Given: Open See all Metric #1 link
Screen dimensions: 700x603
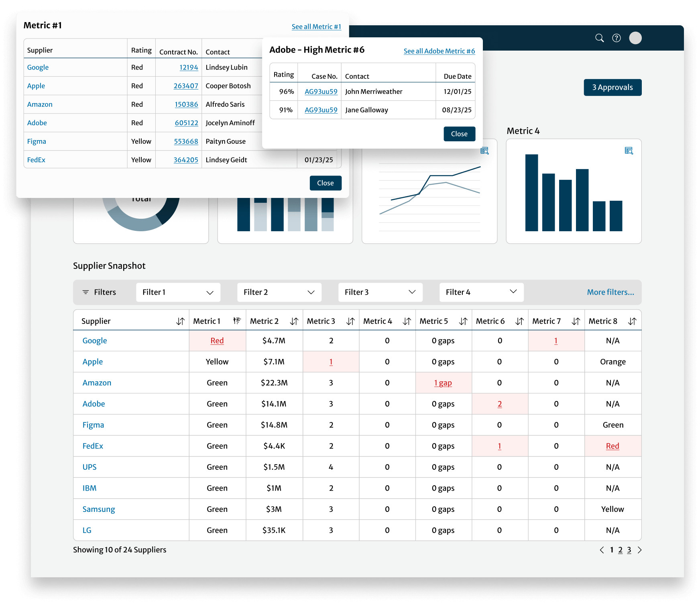Looking at the screenshot, I should 316,26.
